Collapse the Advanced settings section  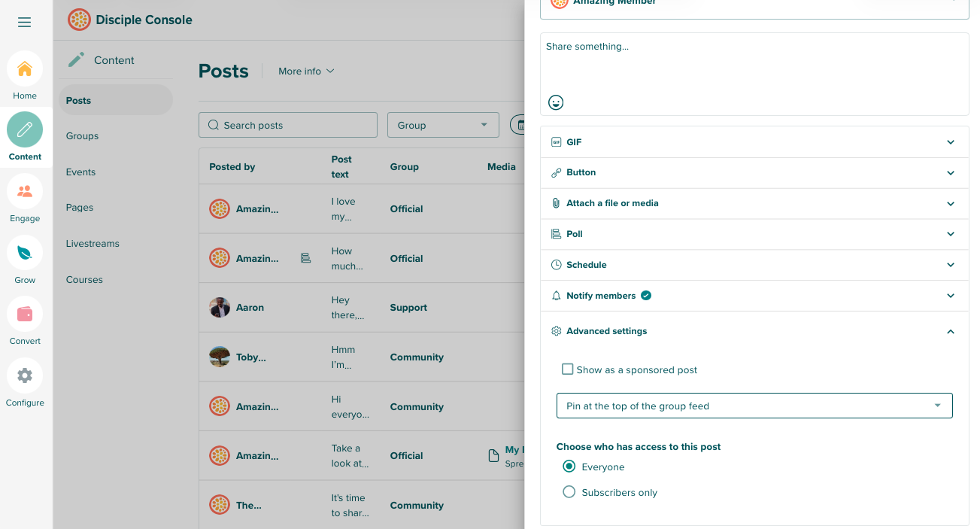coord(754,331)
